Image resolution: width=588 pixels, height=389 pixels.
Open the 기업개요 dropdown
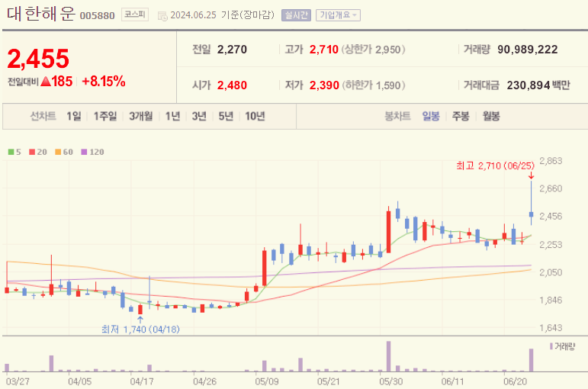338,15
